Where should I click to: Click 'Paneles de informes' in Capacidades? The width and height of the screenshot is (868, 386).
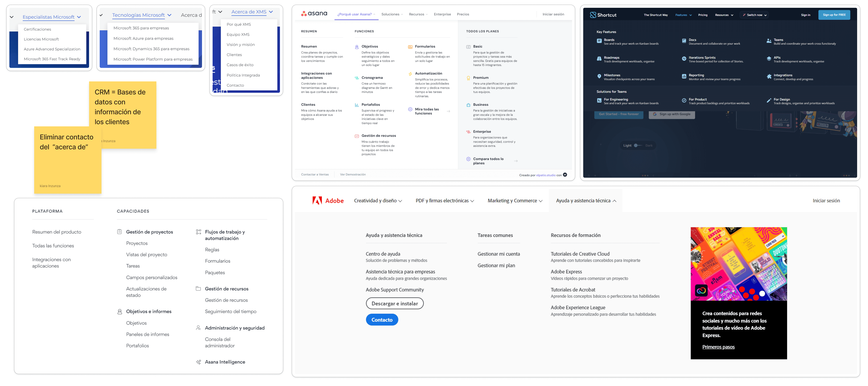[x=148, y=334]
